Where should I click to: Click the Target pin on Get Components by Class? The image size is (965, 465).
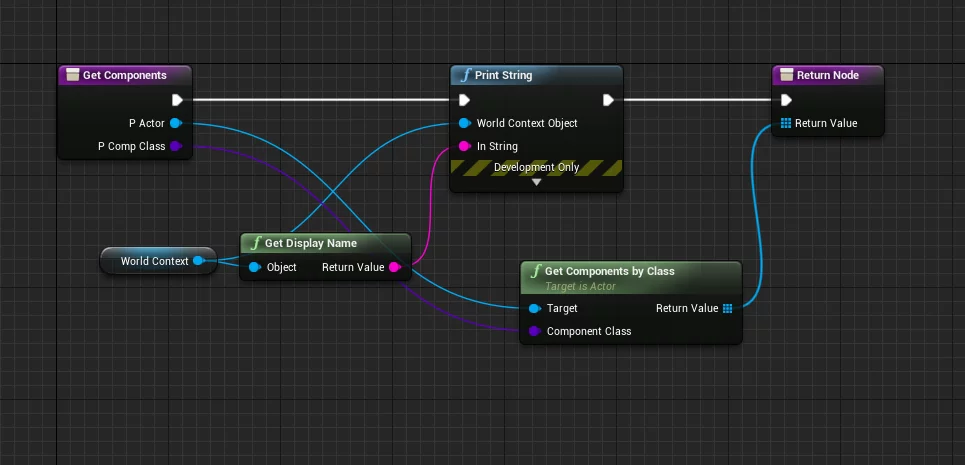(x=534, y=308)
